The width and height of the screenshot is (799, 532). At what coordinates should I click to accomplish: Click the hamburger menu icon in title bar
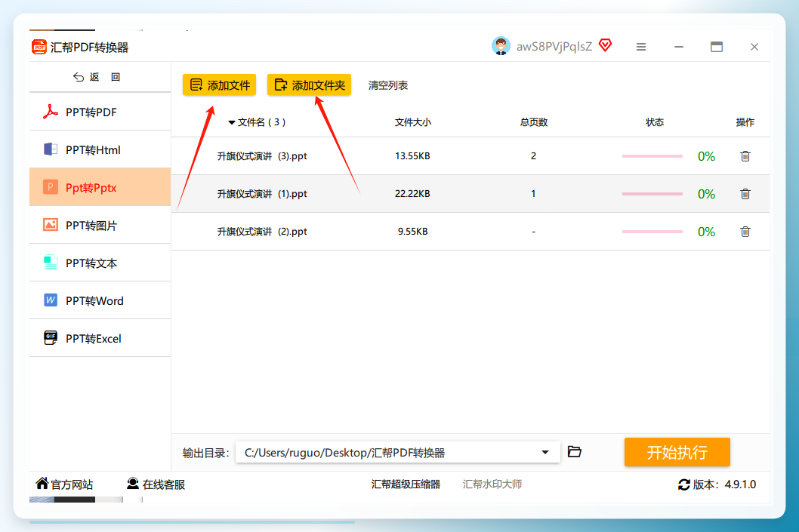click(x=641, y=47)
